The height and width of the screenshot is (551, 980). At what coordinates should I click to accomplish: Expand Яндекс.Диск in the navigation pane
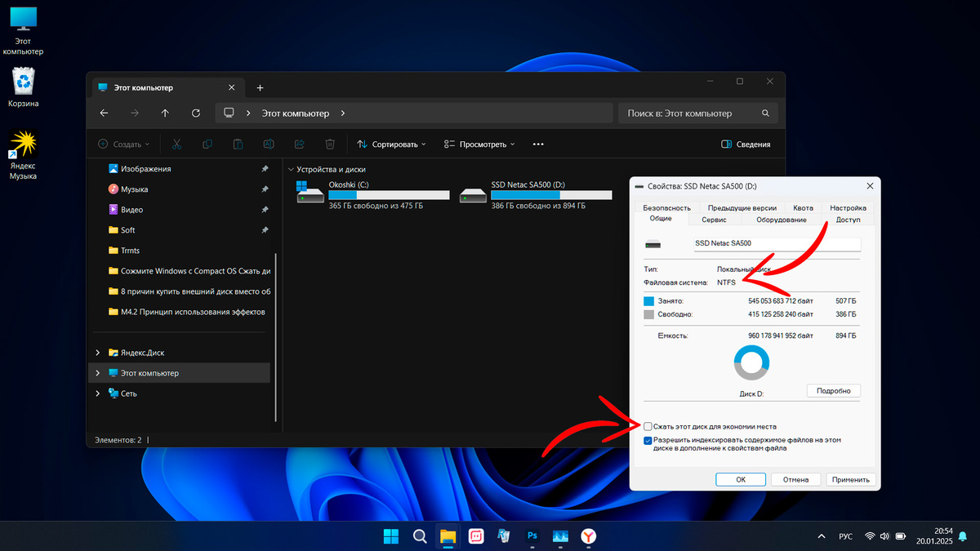click(98, 353)
